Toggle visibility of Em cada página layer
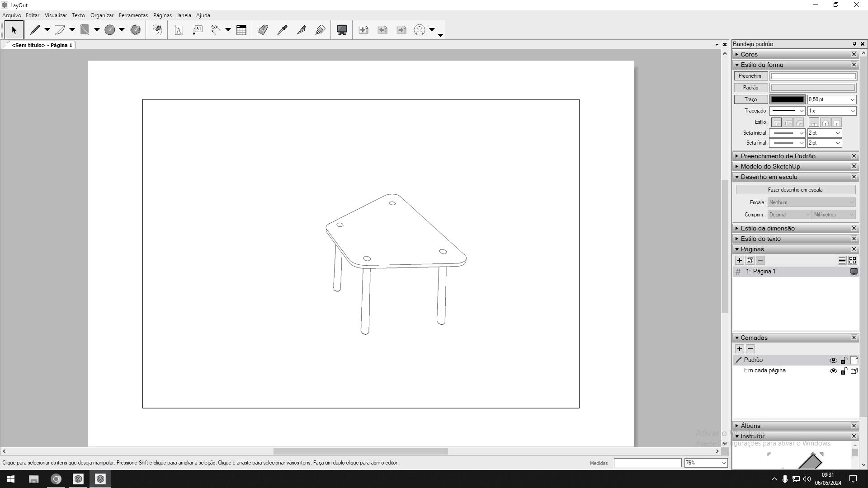868x488 pixels. tap(833, 371)
